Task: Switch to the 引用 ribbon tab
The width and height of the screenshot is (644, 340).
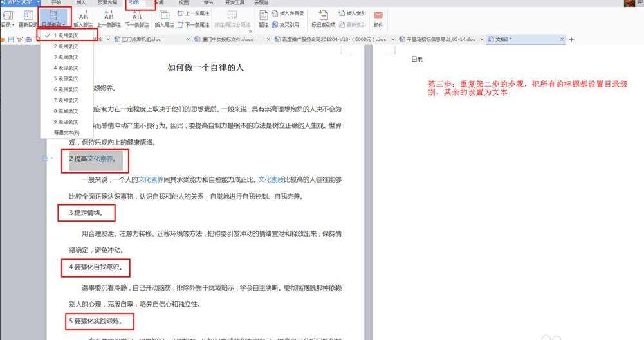Action: tap(134, 3)
